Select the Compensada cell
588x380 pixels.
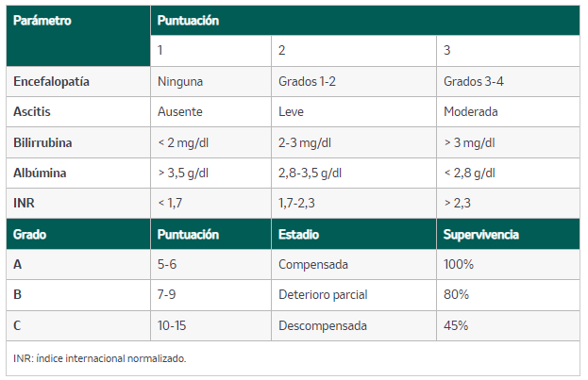tap(354, 265)
